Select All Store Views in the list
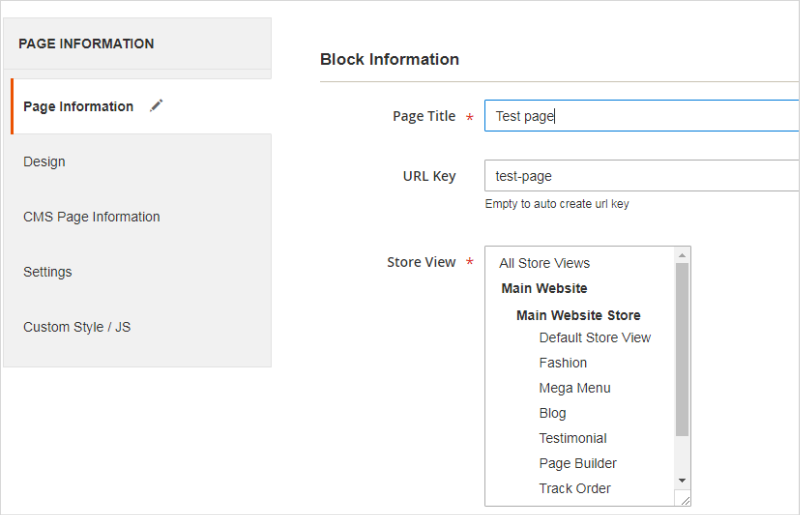800x515 pixels. (x=545, y=263)
